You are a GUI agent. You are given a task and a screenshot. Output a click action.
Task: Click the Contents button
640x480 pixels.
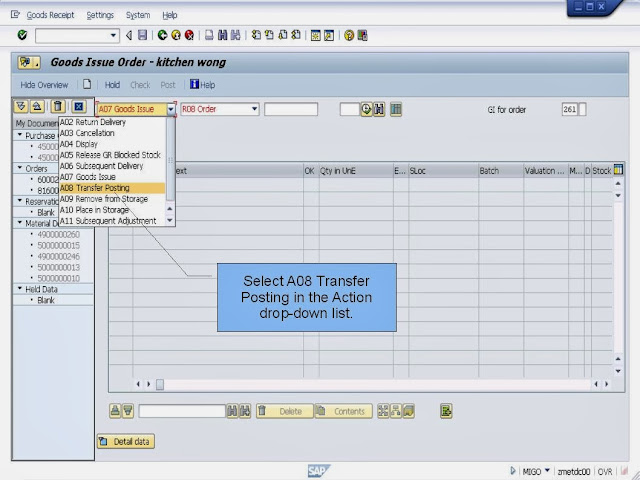point(344,411)
